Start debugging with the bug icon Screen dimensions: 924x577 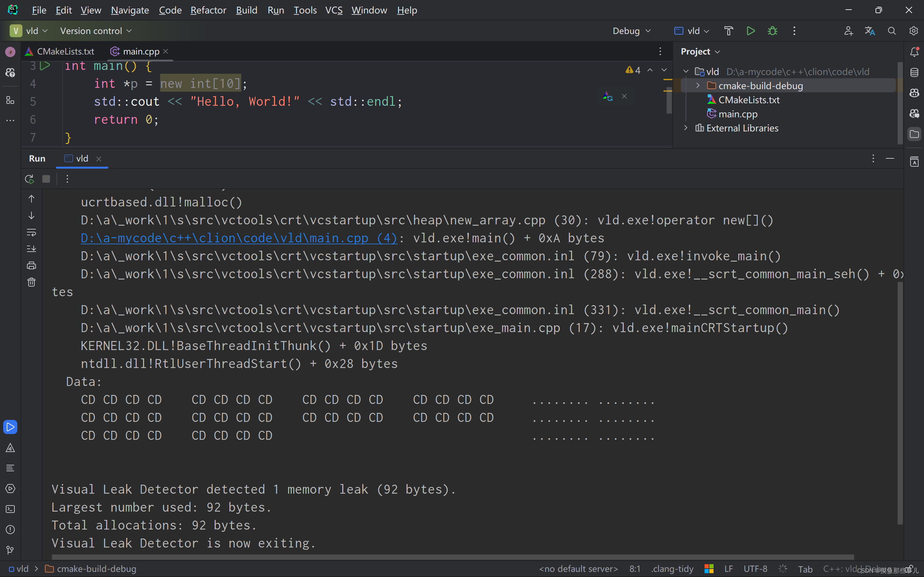772,31
